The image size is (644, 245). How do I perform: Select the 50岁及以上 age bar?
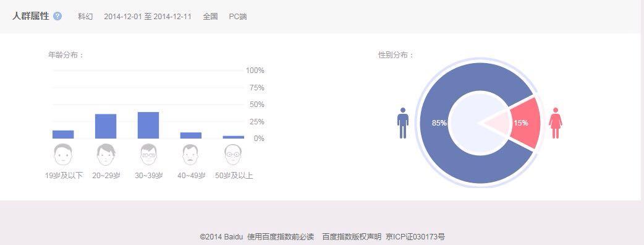(233, 137)
